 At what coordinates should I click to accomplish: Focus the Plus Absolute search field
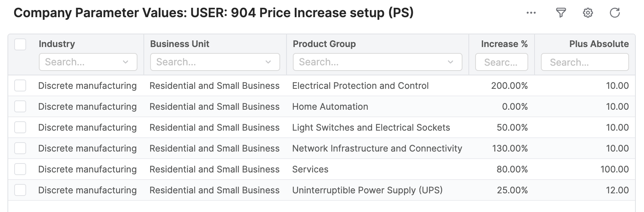(x=585, y=62)
